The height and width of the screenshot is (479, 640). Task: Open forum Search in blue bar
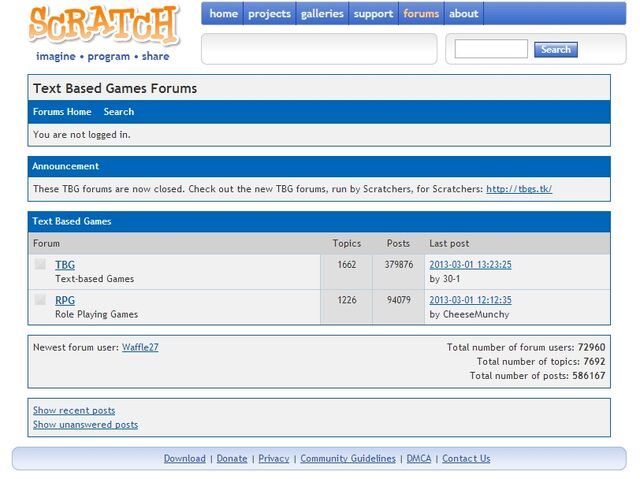click(119, 112)
